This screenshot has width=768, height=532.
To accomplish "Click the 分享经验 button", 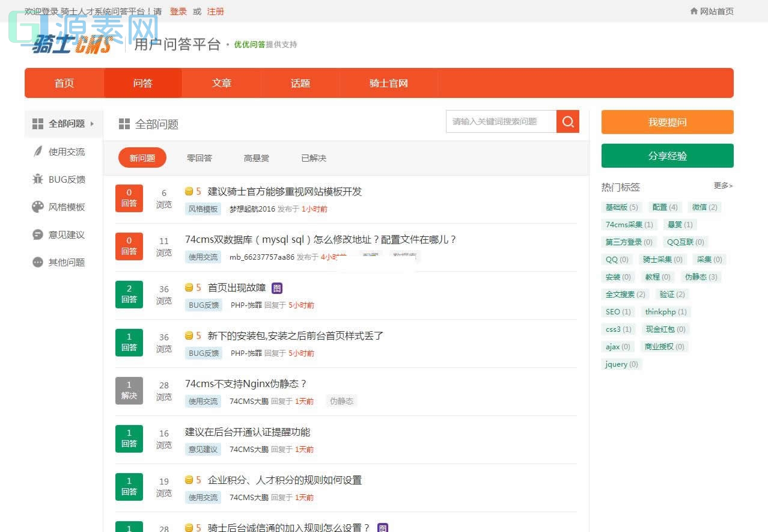I will coord(666,156).
